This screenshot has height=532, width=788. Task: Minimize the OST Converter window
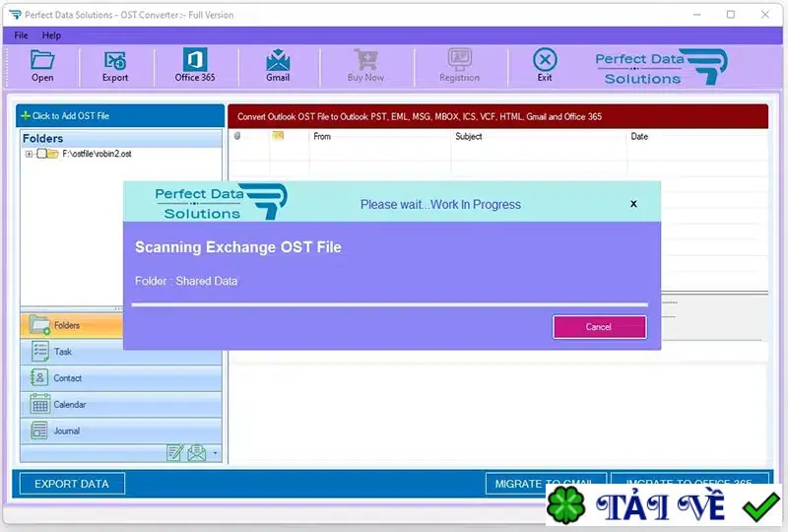click(697, 15)
